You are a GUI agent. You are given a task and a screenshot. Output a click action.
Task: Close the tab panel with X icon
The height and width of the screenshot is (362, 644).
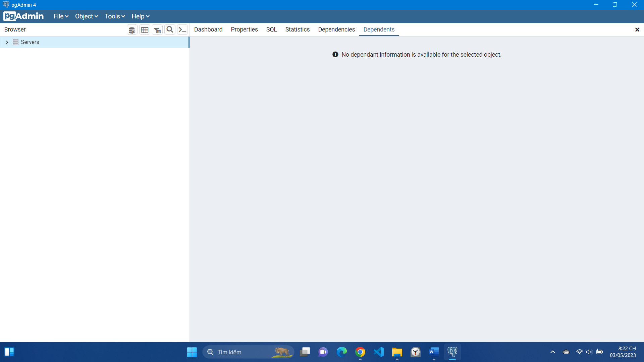(x=637, y=29)
